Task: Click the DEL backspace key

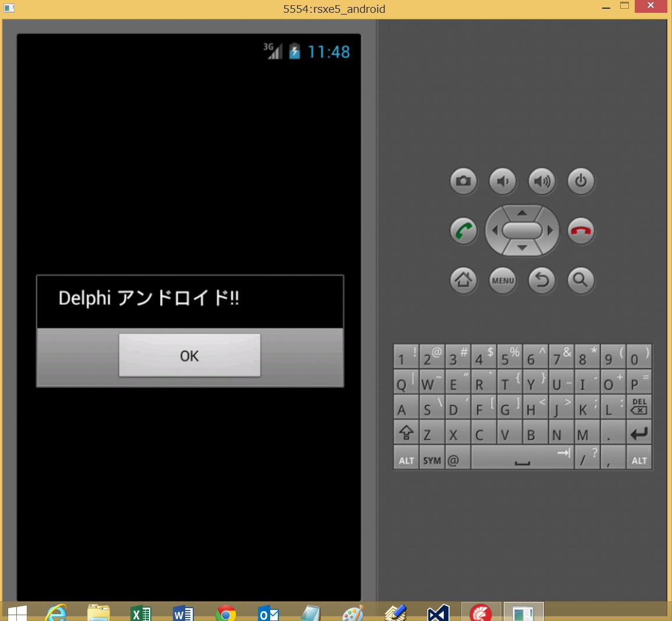Action: tap(639, 407)
